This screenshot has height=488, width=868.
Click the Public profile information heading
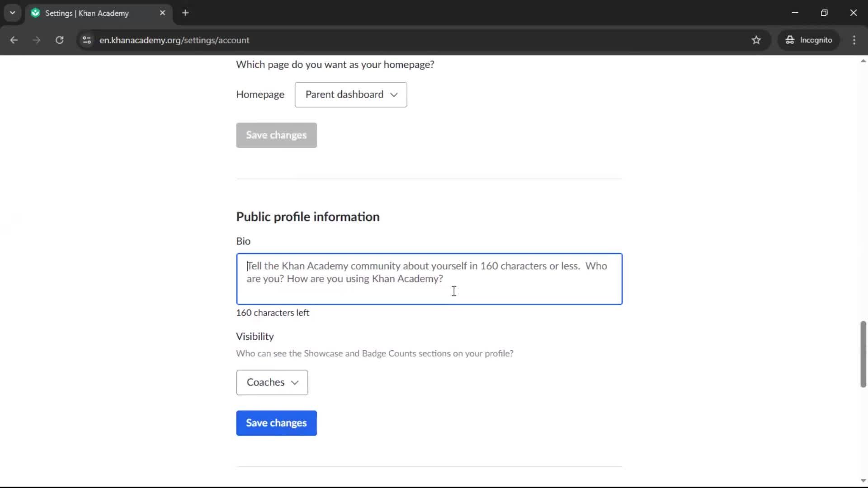click(308, 217)
